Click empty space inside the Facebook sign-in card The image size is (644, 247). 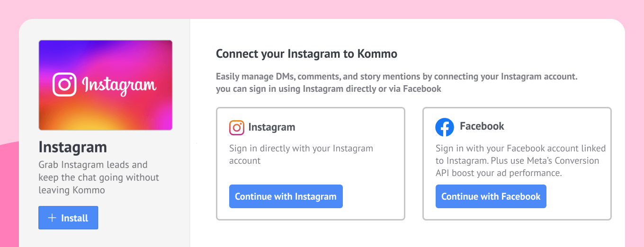point(578,199)
